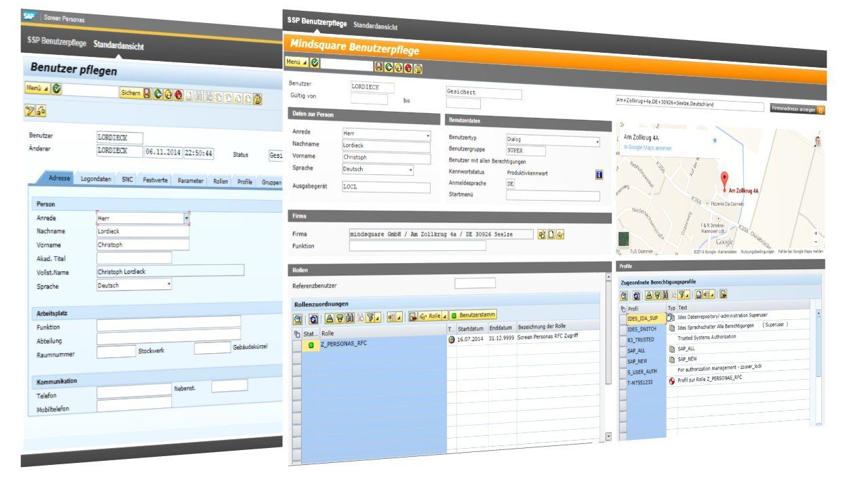The height and width of the screenshot is (488, 868).
Task: Click the In Google Maps ansehen link
Action: click(x=648, y=148)
